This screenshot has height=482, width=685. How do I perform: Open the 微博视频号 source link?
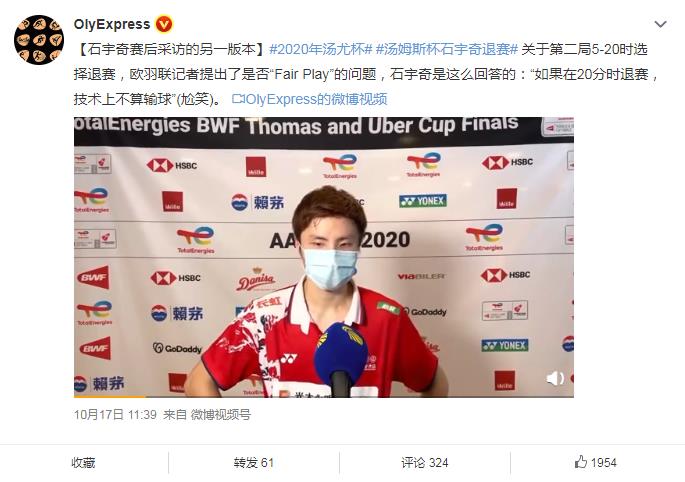pos(221,415)
